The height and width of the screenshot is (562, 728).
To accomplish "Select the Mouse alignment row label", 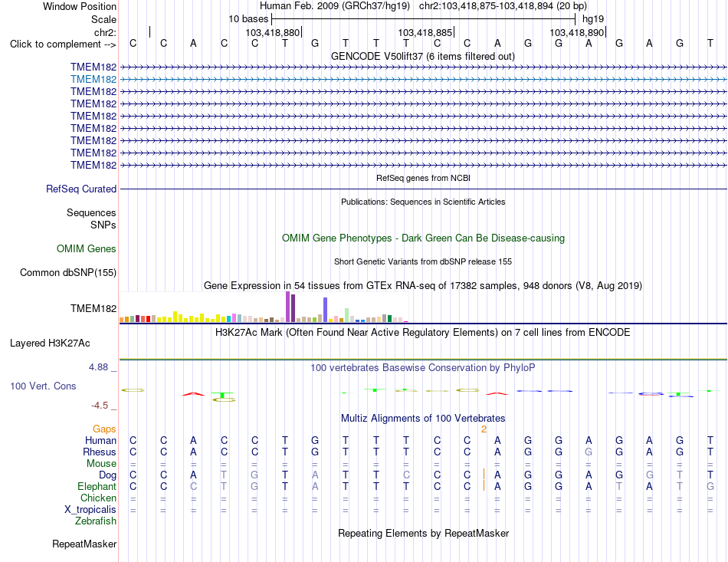I will pos(101,464).
